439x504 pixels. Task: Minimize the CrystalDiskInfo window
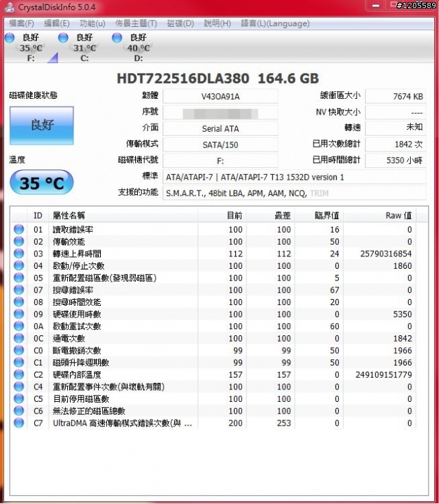pyautogui.click(x=376, y=5)
